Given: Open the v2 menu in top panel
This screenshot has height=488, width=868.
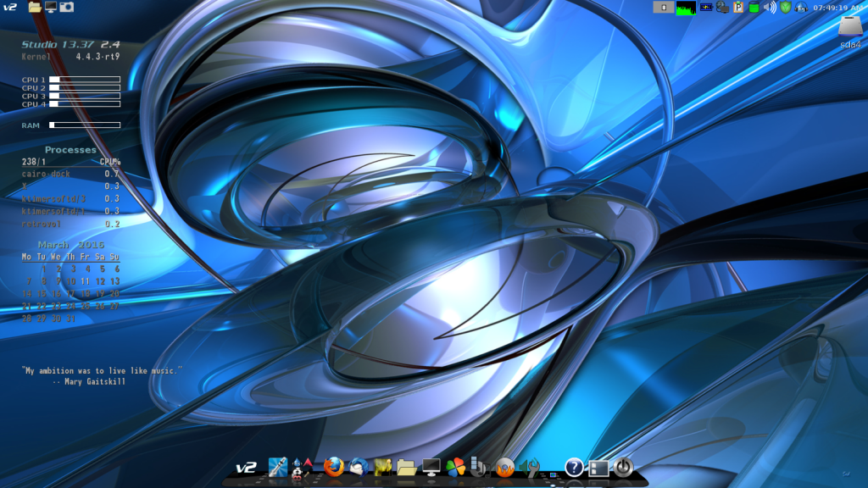Looking at the screenshot, I should [x=10, y=7].
